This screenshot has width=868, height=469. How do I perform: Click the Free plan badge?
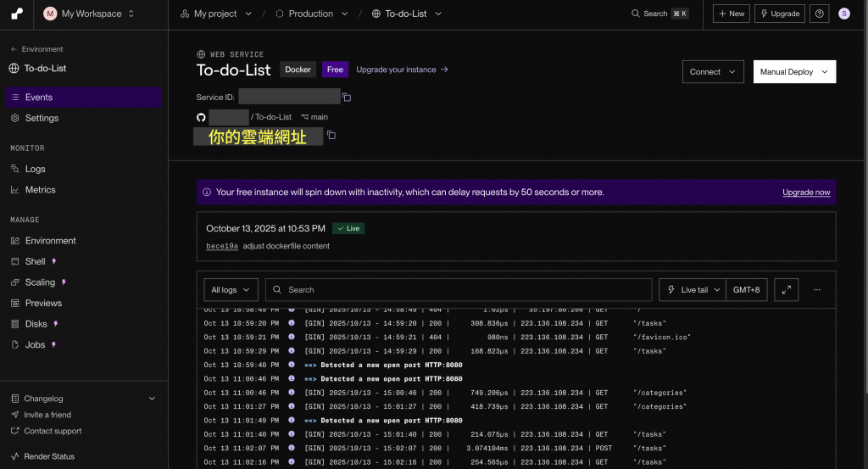(x=335, y=70)
